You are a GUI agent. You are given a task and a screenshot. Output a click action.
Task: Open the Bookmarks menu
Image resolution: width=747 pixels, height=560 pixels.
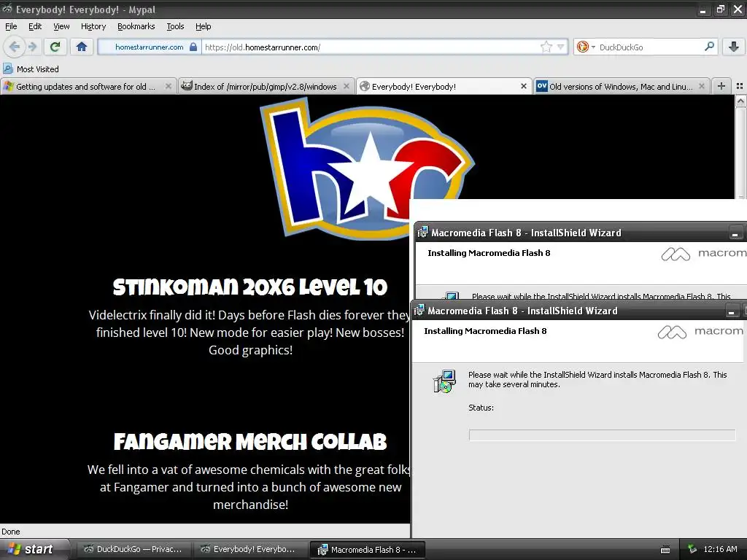[136, 26]
